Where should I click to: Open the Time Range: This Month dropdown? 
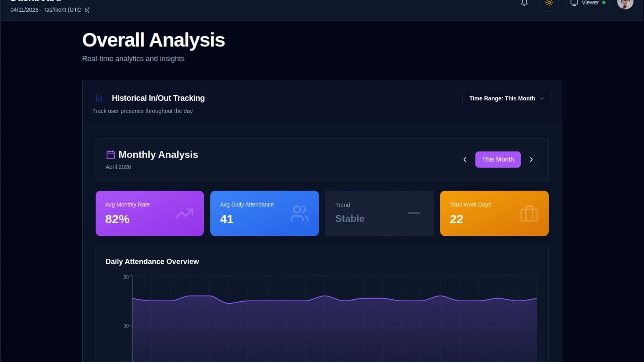(x=507, y=98)
